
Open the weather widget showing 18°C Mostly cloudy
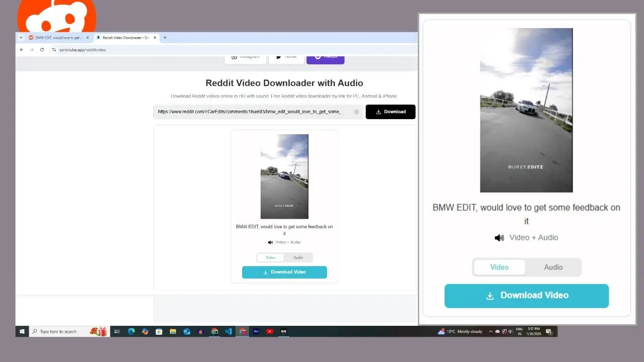[460, 331]
